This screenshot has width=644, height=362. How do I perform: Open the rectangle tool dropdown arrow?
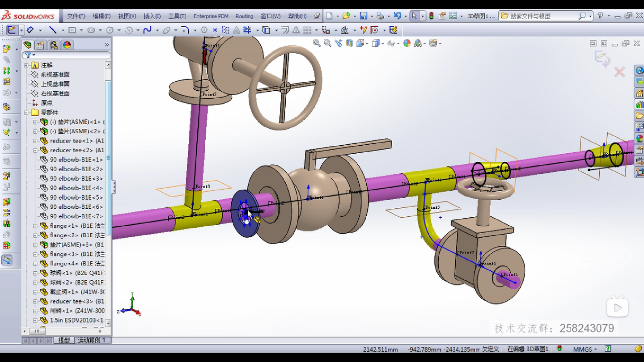tap(81, 31)
